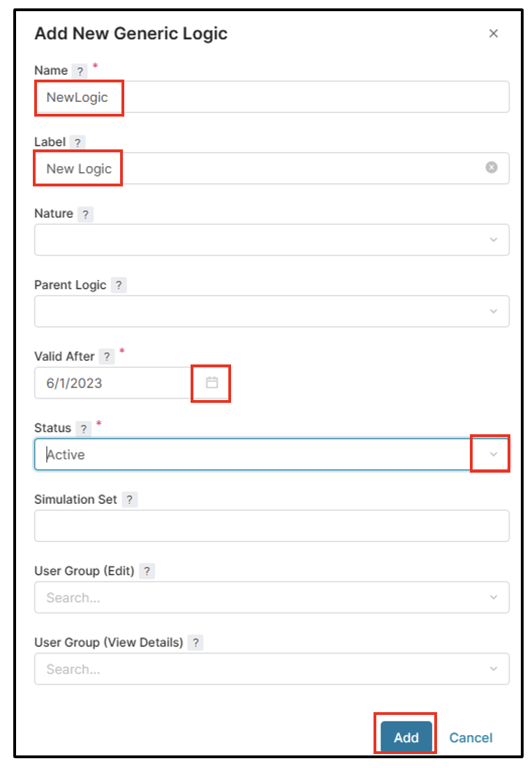Expand the Status dropdown arrow
Screen dimensions: 532x768
[x=494, y=455]
